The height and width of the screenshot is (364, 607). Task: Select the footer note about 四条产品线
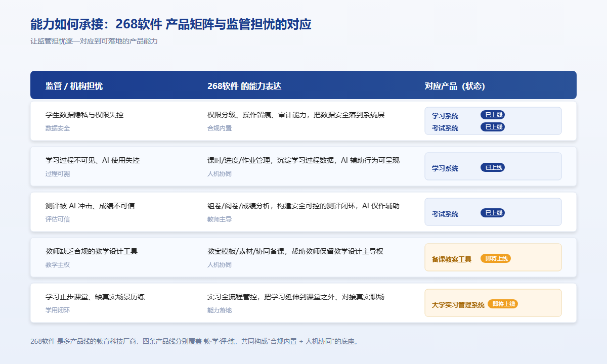[195, 341]
